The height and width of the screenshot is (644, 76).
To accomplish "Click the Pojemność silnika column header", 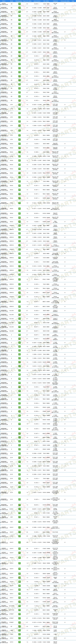I will [27, 1].
